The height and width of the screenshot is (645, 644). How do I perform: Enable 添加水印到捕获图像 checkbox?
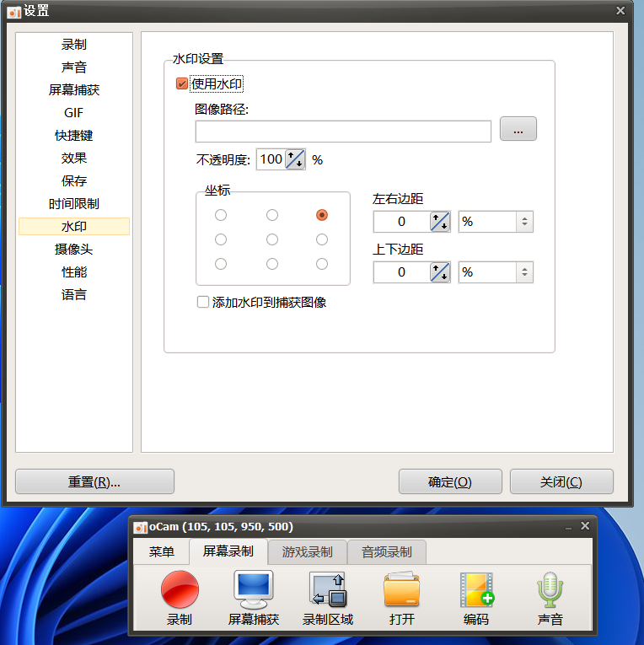pyautogui.click(x=203, y=302)
